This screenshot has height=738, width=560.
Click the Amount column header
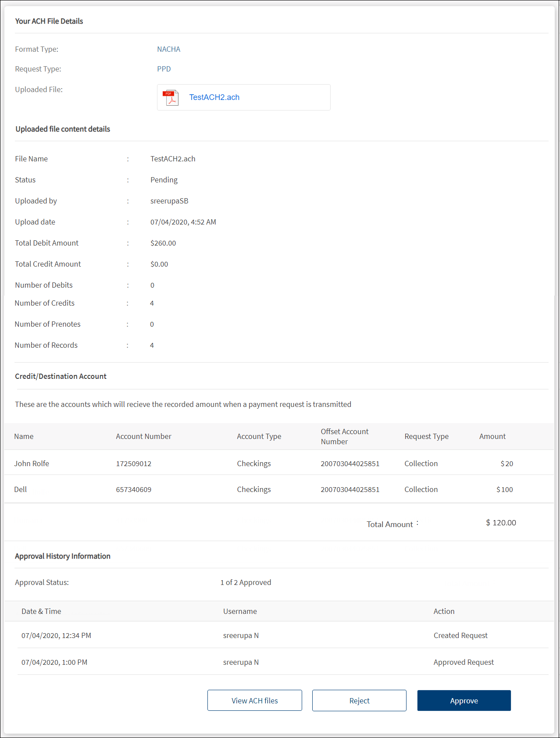(492, 436)
